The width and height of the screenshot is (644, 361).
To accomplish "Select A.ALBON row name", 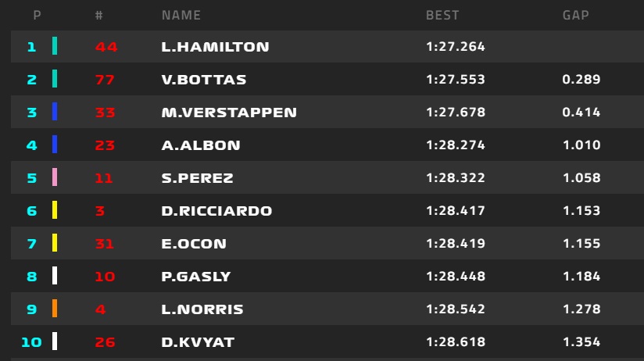I will point(201,145).
